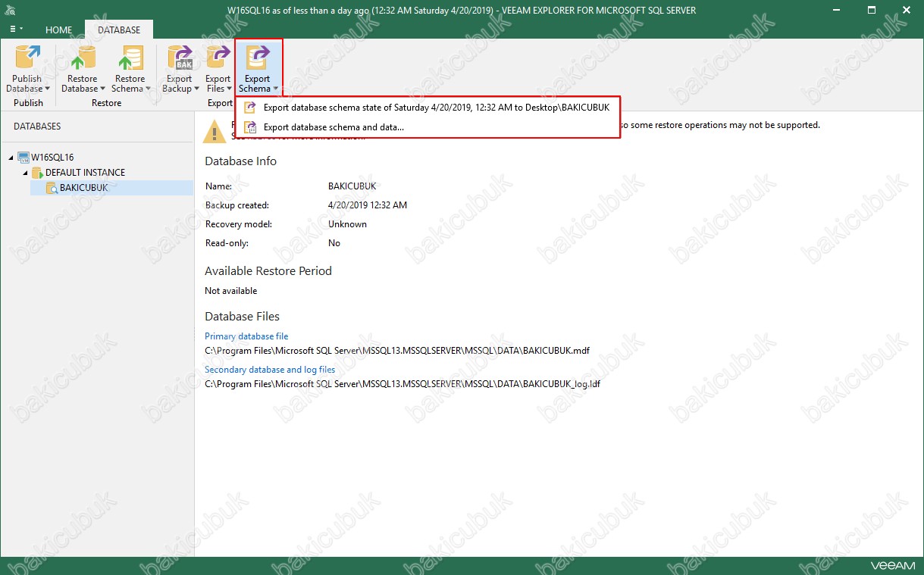Click the Name value BAKICUBUK
Image resolution: width=924 pixels, height=575 pixels.
click(352, 186)
